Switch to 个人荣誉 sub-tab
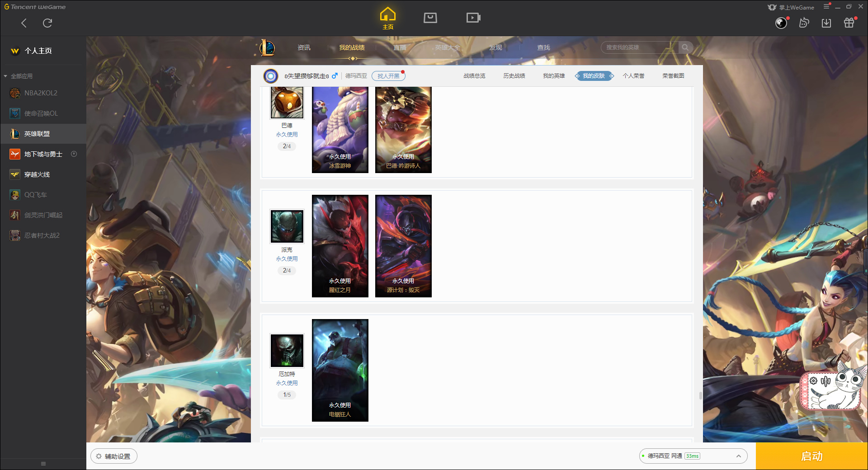868x470 pixels. coord(633,76)
